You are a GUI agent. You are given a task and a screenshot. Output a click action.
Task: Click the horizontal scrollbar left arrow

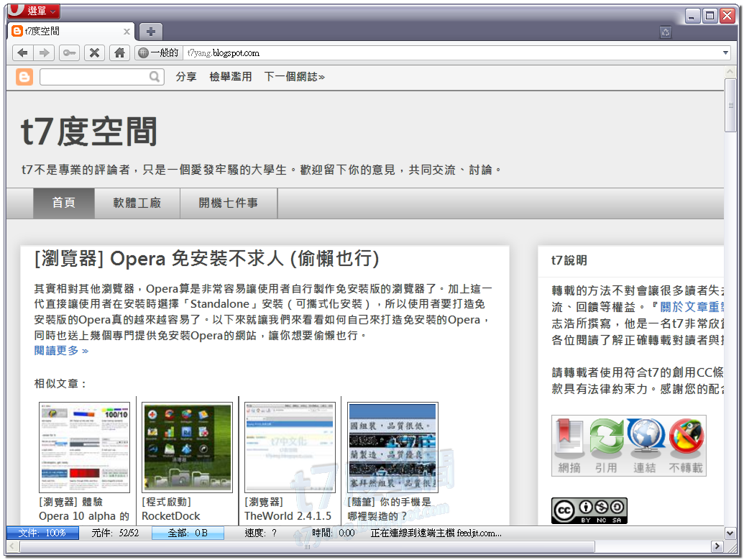click(x=13, y=546)
